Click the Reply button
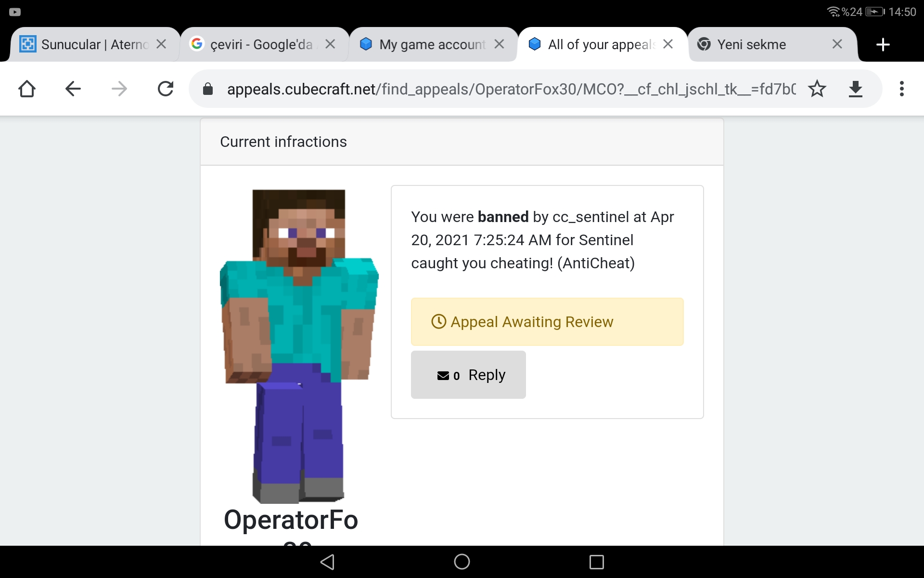Viewport: 924px width, 578px height. point(468,375)
